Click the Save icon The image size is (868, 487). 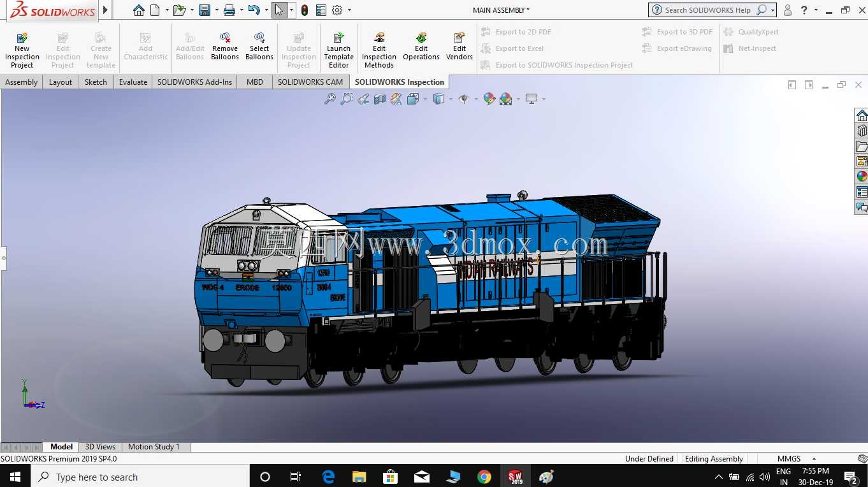click(205, 10)
